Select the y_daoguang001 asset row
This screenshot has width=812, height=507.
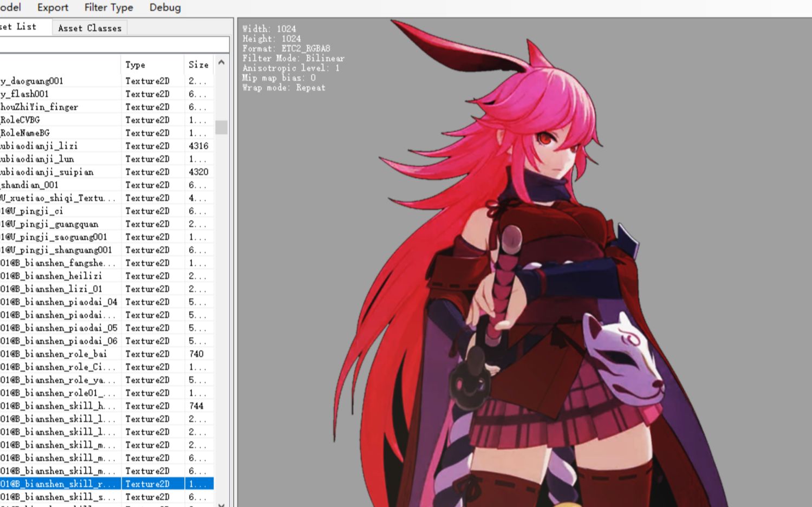pyautogui.click(x=107, y=81)
